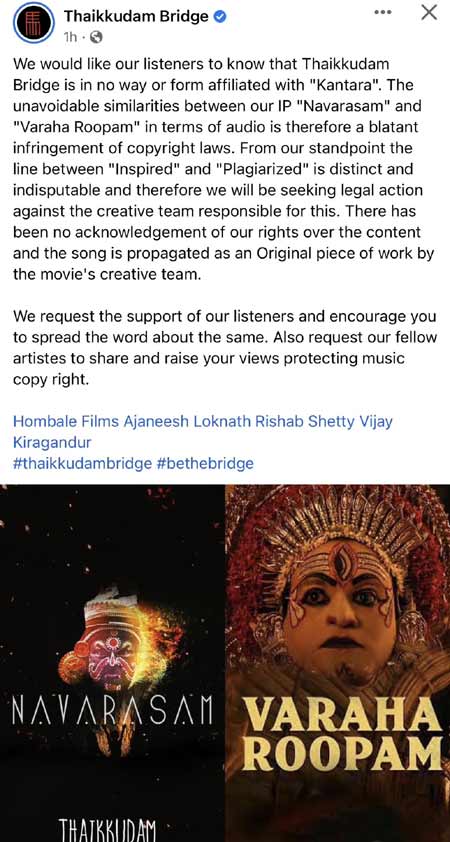Click the Thaikkudam logo text on poster
The image size is (450, 842).
112,830
